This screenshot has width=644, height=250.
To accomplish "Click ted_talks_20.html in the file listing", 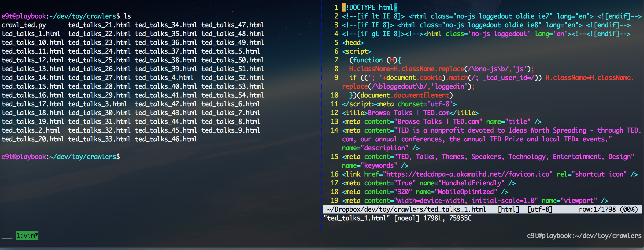I will tap(33, 139).
